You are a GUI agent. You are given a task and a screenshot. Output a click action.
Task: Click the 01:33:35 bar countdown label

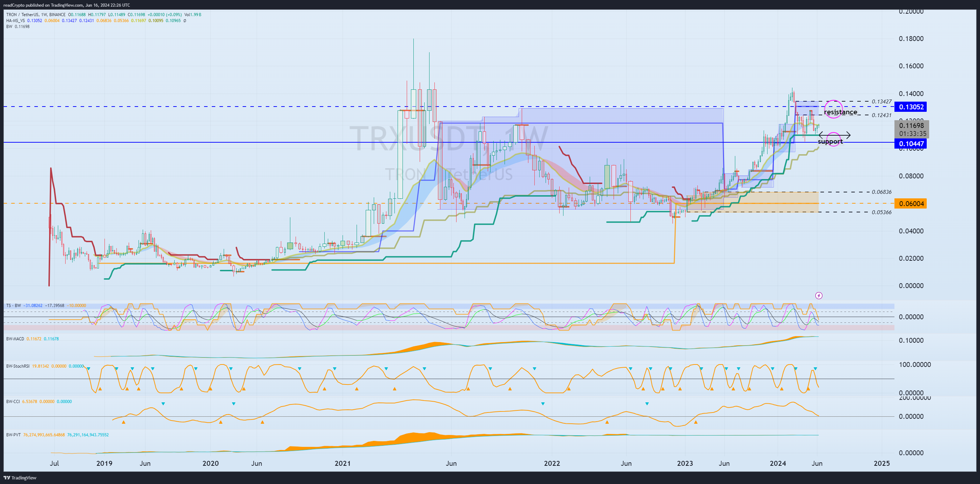pyautogui.click(x=912, y=134)
